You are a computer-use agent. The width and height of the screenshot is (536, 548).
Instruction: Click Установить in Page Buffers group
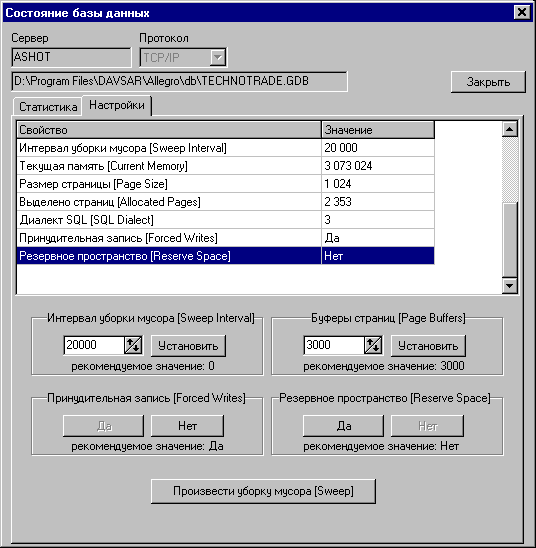click(428, 346)
